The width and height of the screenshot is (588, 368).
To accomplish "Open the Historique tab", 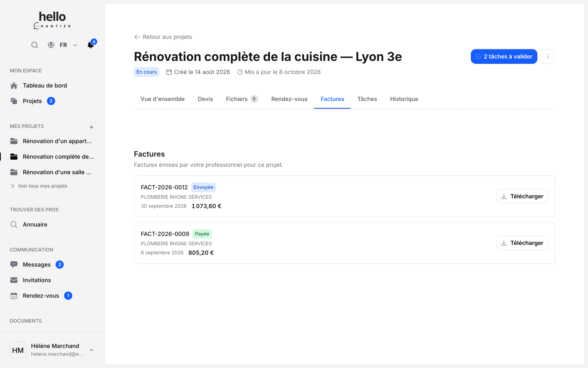I will 404,99.
